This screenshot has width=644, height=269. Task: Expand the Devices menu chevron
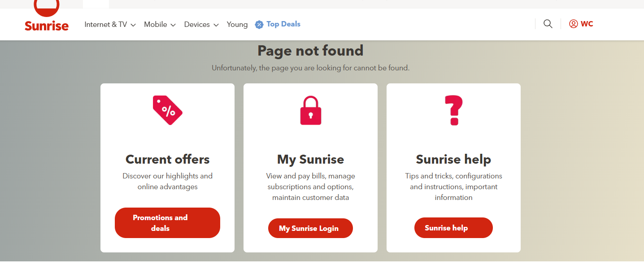(x=216, y=25)
